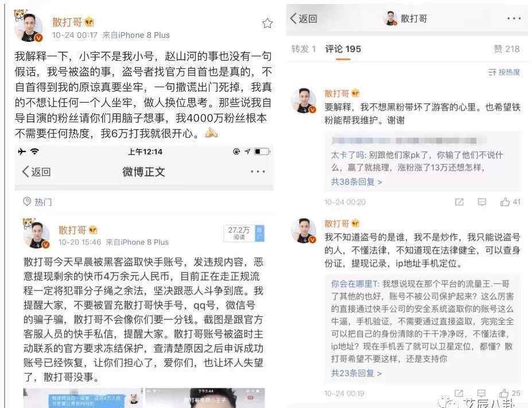
Task: Open the 赞 218 likes tab
Action: 507,49
